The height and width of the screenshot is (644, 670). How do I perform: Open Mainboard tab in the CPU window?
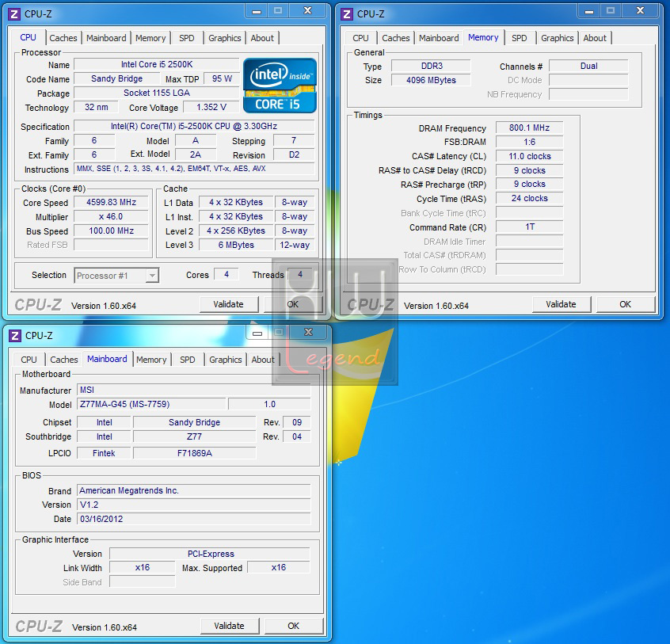point(106,38)
